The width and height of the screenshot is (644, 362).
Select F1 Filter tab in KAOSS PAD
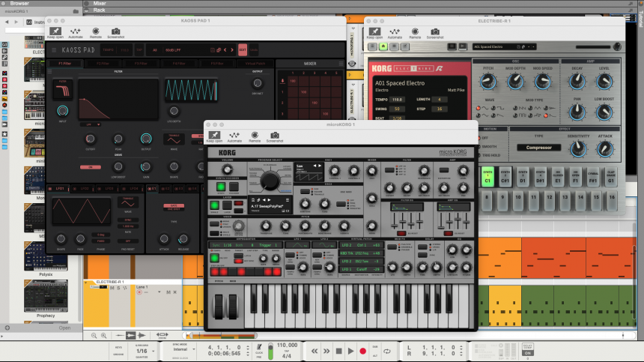coord(65,64)
